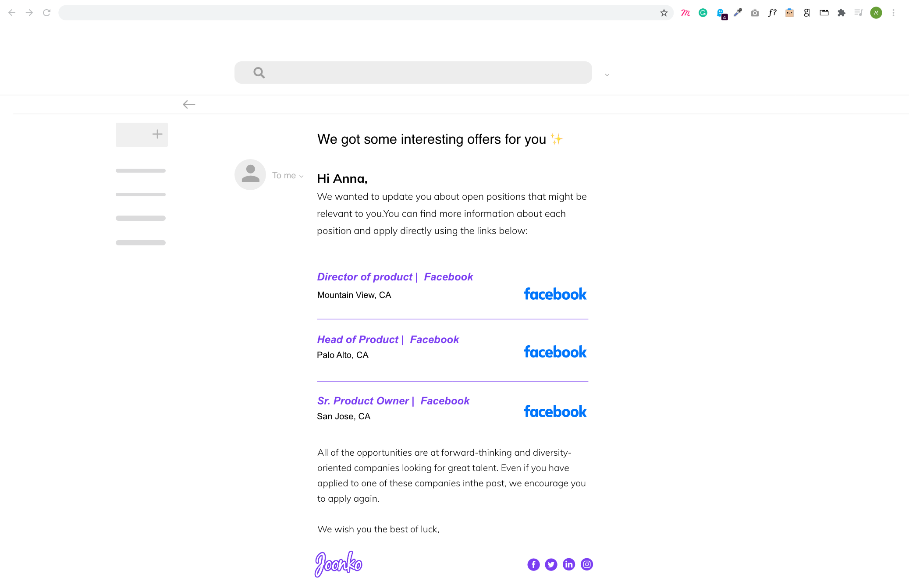Open the 'Sr. Product Owner' job link
909x588 pixels.
point(363,401)
